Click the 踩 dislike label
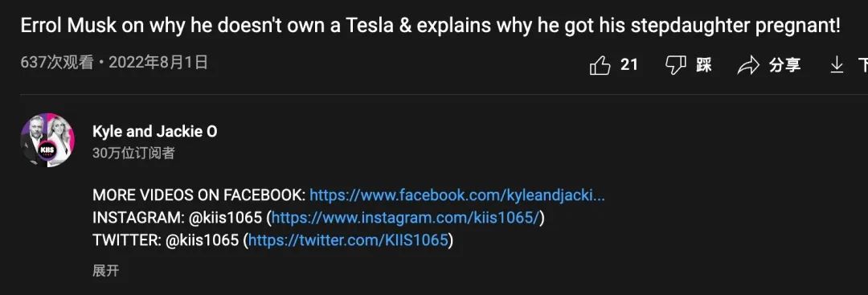 coord(703,65)
